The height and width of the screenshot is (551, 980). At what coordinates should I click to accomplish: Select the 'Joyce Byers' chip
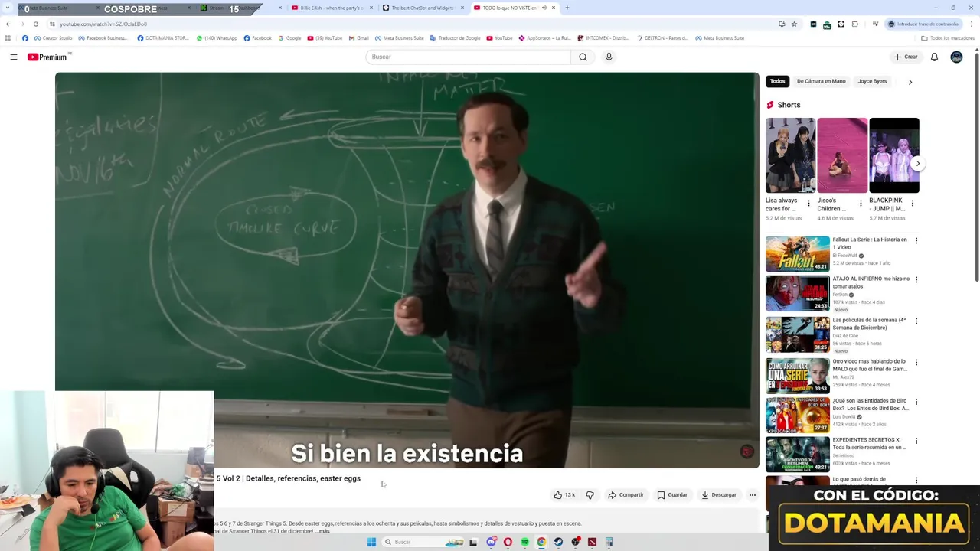872,81
